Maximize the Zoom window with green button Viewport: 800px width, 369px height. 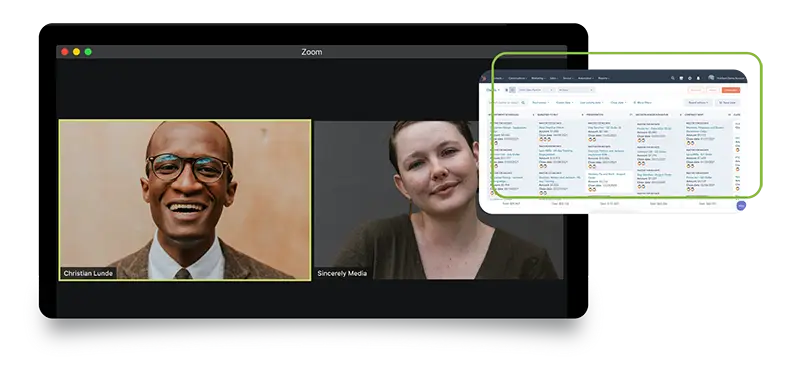pos(88,52)
